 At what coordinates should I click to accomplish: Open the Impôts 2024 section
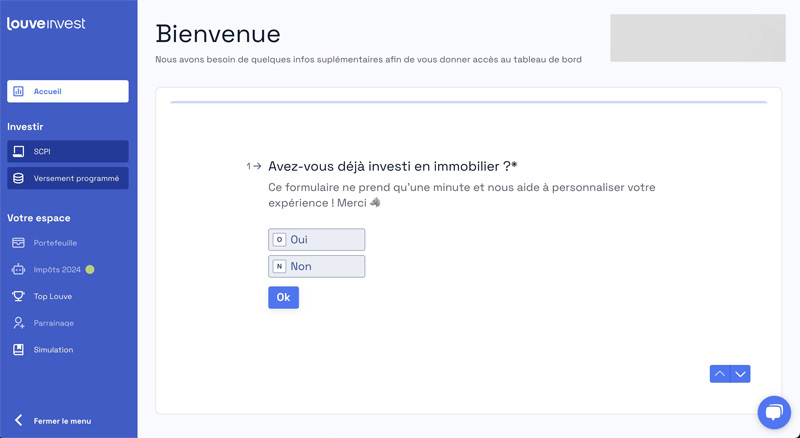click(68, 270)
